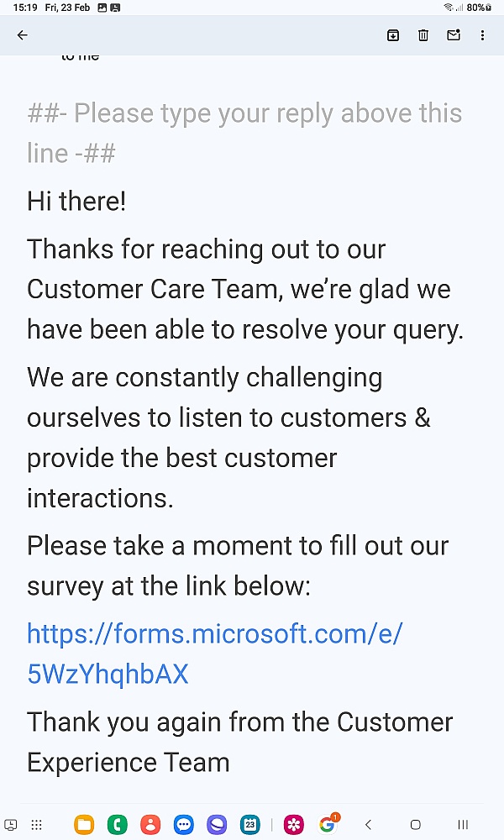This screenshot has width=504, height=840.
Task: Open the Google app with notification badge
Action: click(328, 824)
